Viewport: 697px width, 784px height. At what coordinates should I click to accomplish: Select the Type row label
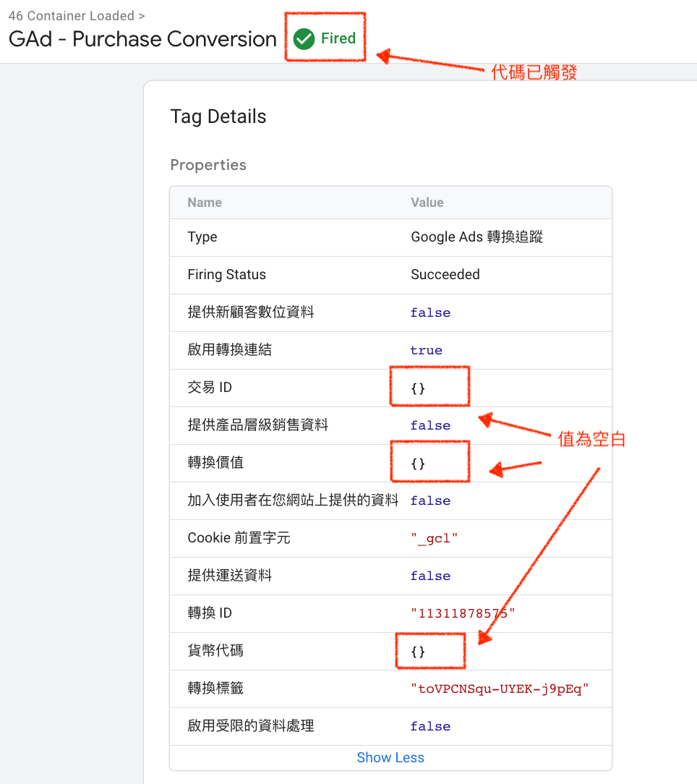[202, 237]
